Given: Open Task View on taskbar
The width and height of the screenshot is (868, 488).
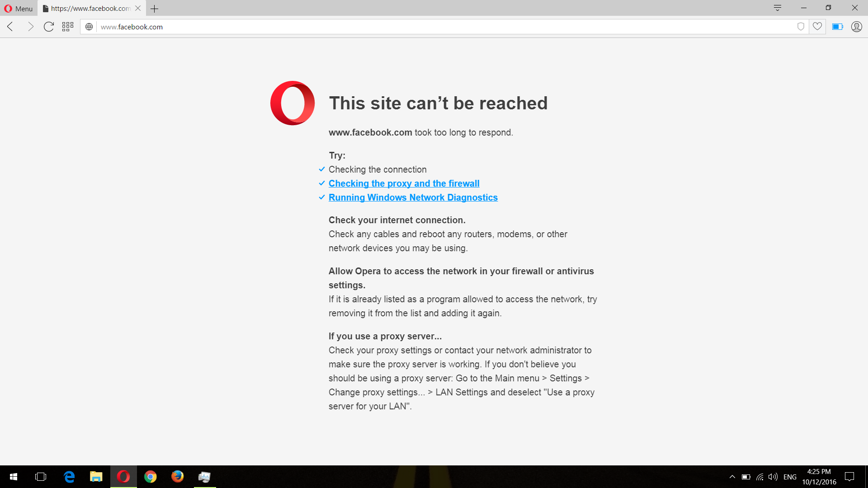Looking at the screenshot, I should [41, 477].
